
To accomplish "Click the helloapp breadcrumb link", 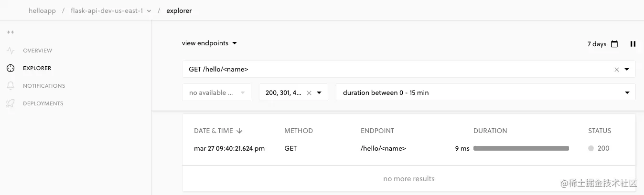I will 42,10.
